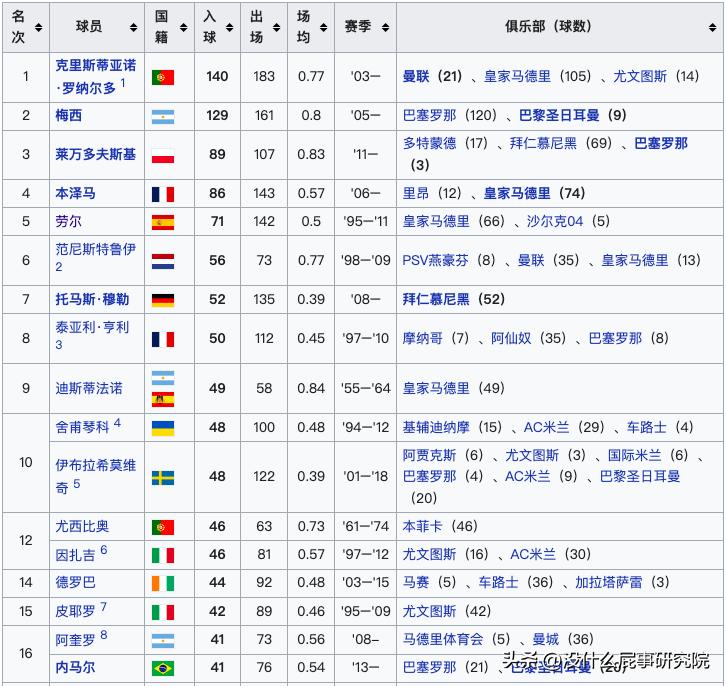This screenshot has height=686, width=726.
Task: Open 巴黎圣日耳曼 link in 梅西 row
Action: pyautogui.click(x=559, y=115)
